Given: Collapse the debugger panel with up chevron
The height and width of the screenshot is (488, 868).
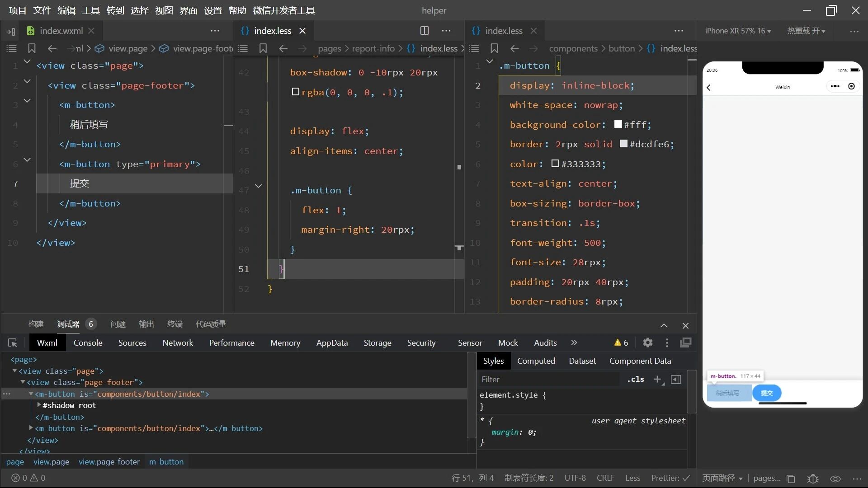Looking at the screenshot, I should click(x=664, y=326).
